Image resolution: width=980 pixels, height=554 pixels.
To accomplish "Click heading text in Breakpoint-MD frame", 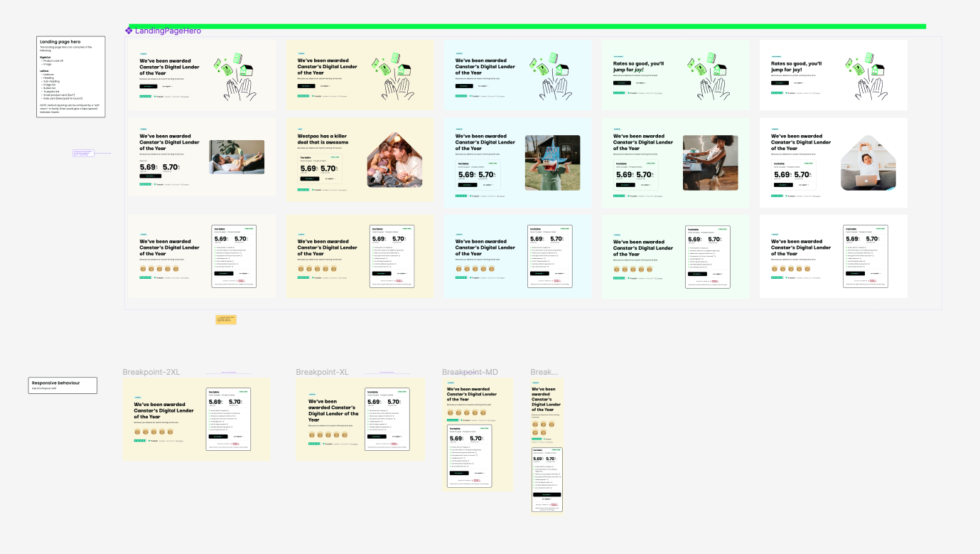I will click(x=473, y=394).
